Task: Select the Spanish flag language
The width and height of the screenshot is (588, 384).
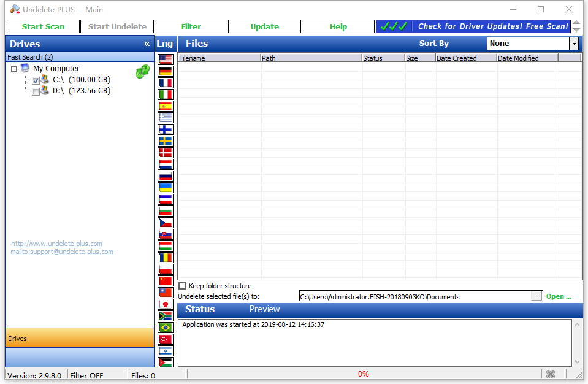Action: pyautogui.click(x=166, y=106)
